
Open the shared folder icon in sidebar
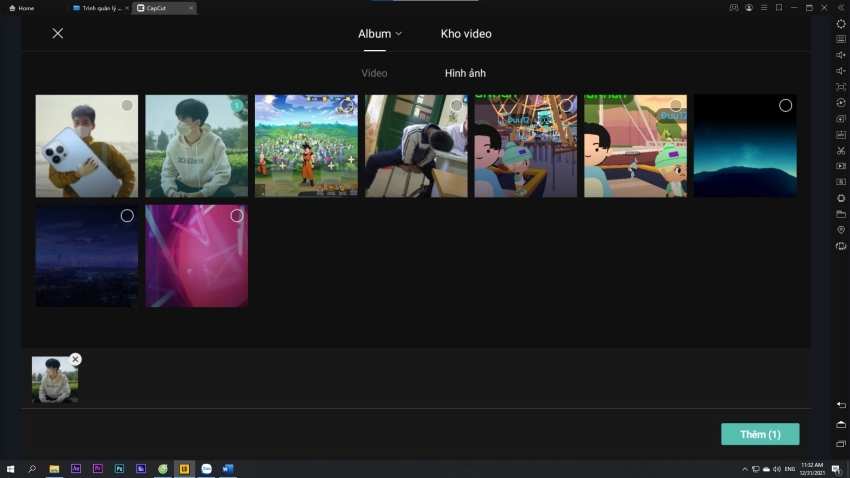(841, 214)
